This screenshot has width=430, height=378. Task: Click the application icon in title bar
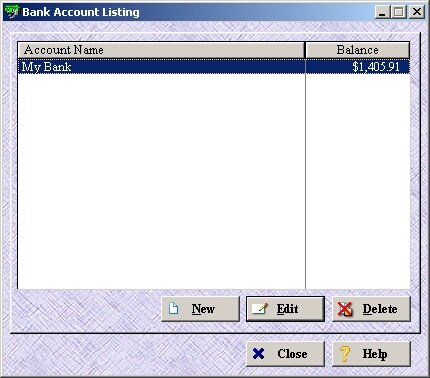click(x=12, y=12)
